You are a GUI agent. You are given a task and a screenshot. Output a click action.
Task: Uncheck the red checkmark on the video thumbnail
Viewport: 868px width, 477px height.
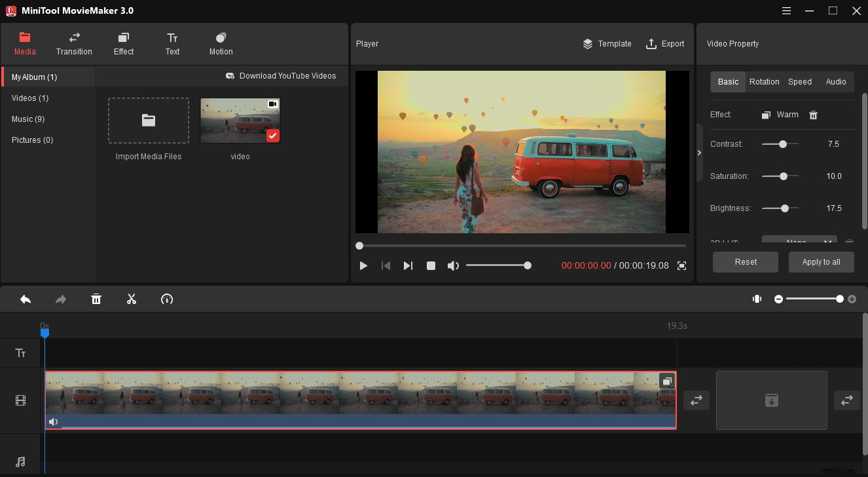pyautogui.click(x=272, y=136)
